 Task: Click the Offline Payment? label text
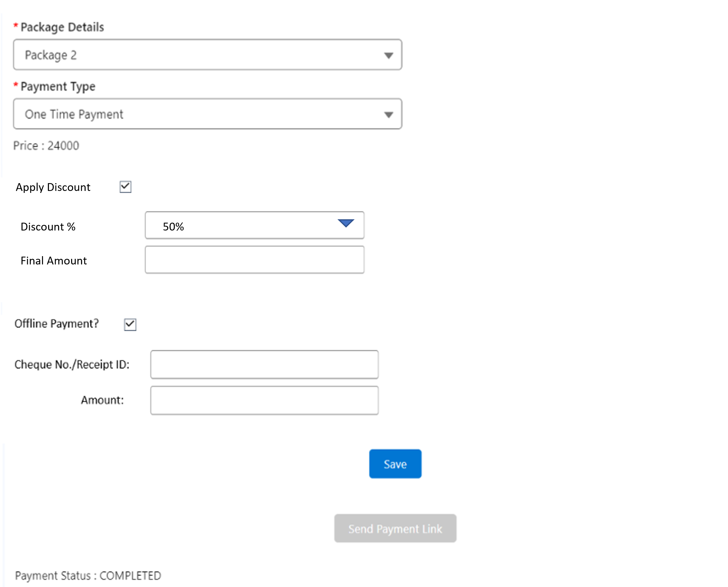(x=56, y=324)
